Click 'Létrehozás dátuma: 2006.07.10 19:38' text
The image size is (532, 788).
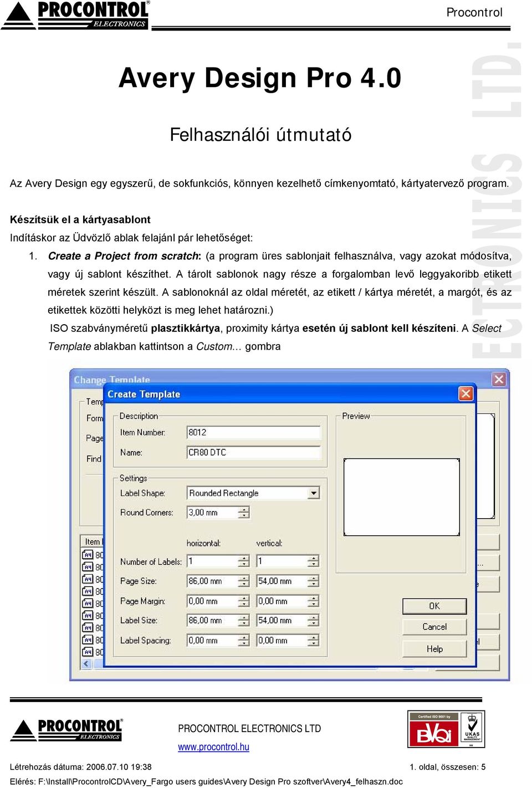(81, 767)
